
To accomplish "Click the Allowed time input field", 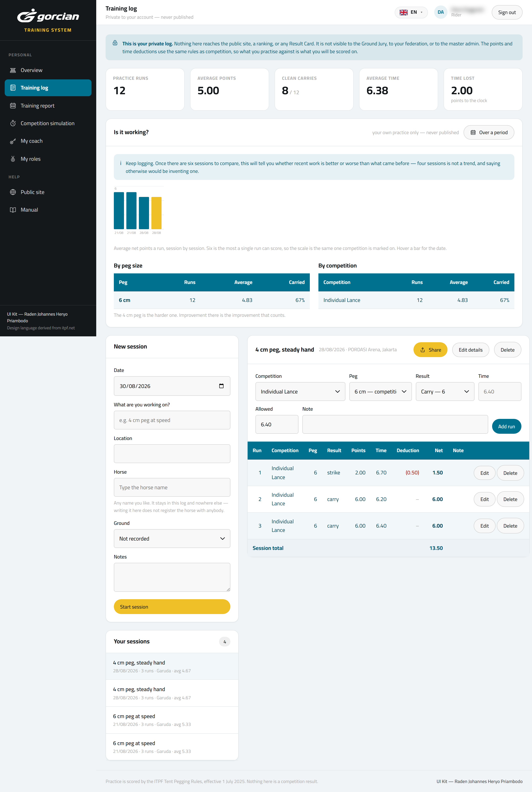I will [x=277, y=424].
